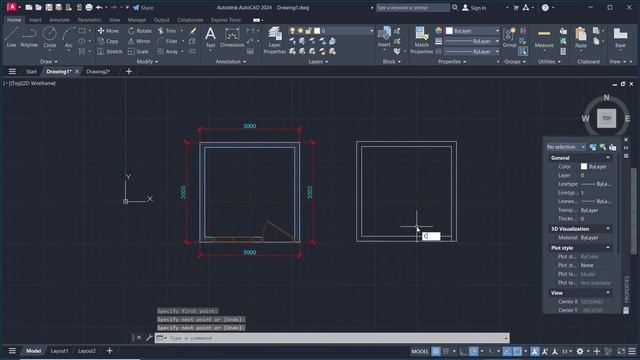Click the Plot printer icon
Image resolution: width=640 pixels, height=360 pixels.
coord(89,7)
